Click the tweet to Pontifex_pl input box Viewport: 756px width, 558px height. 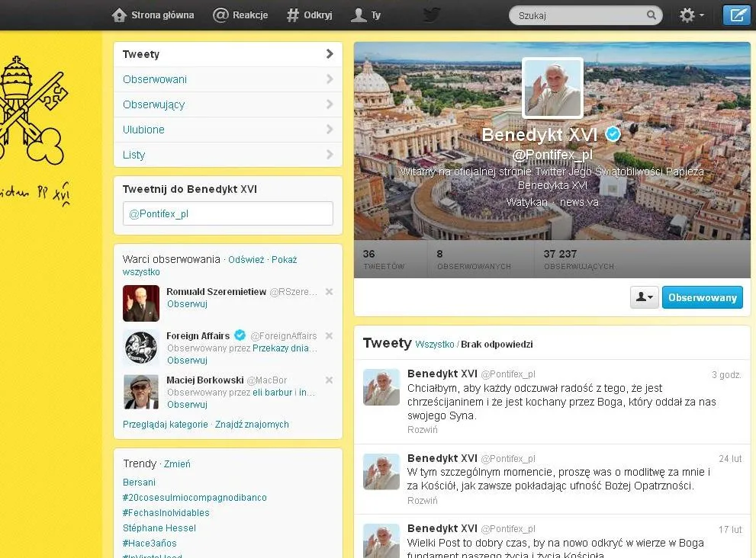tap(227, 214)
